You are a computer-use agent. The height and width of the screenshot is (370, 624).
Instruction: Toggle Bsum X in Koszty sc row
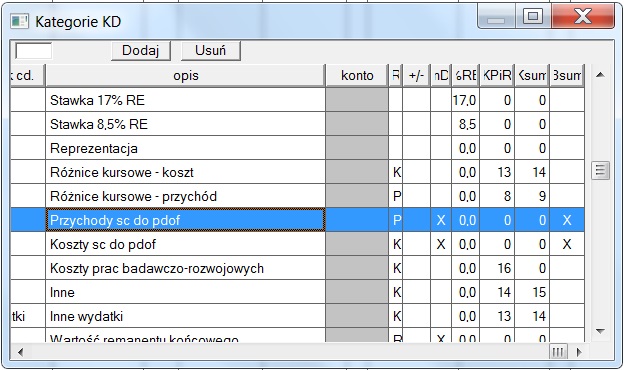[x=567, y=244]
